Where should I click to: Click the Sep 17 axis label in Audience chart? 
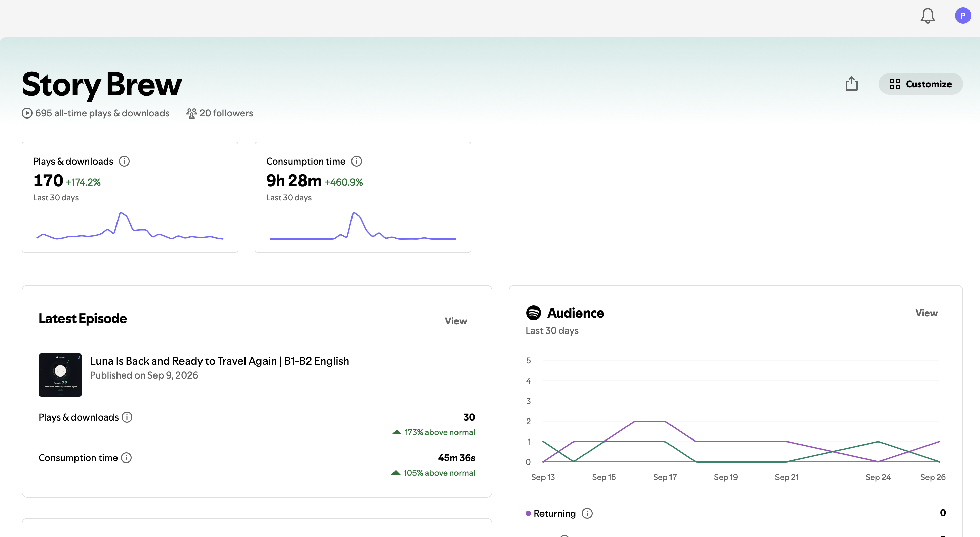tap(665, 477)
